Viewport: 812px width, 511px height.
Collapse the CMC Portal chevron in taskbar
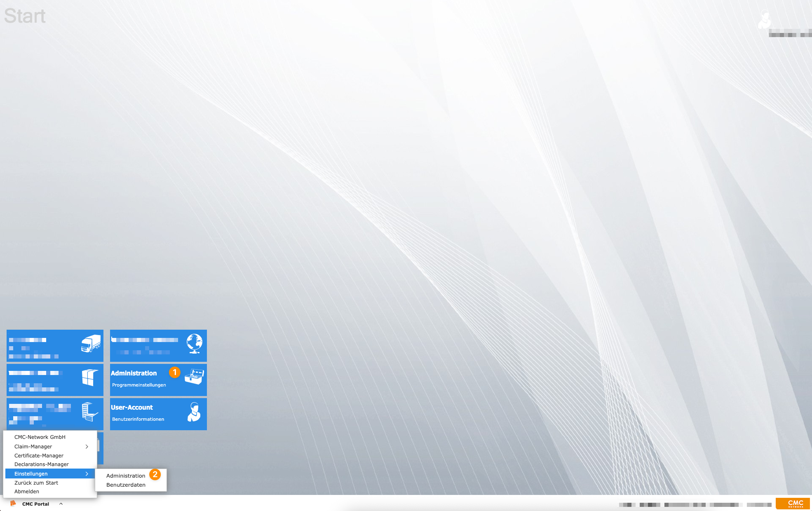click(61, 504)
